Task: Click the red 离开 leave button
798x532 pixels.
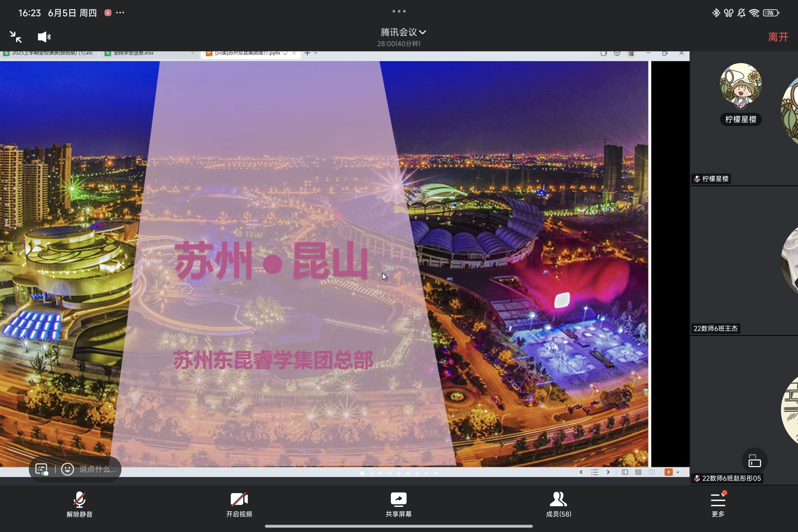Action: click(778, 37)
